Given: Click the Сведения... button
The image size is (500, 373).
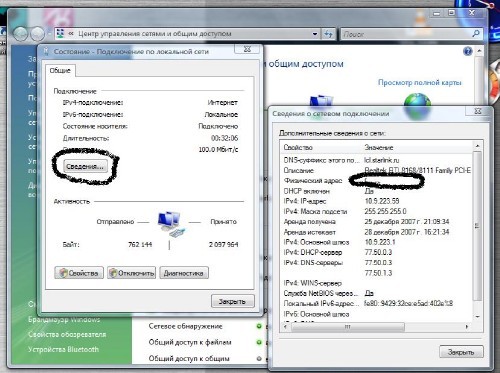Looking at the screenshot, I should 85,166.
